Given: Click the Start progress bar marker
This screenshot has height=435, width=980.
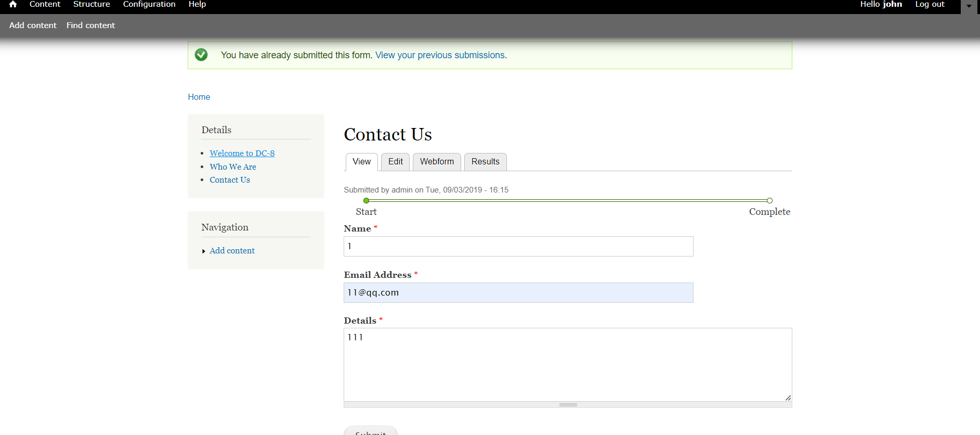Looking at the screenshot, I should coord(367,200).
